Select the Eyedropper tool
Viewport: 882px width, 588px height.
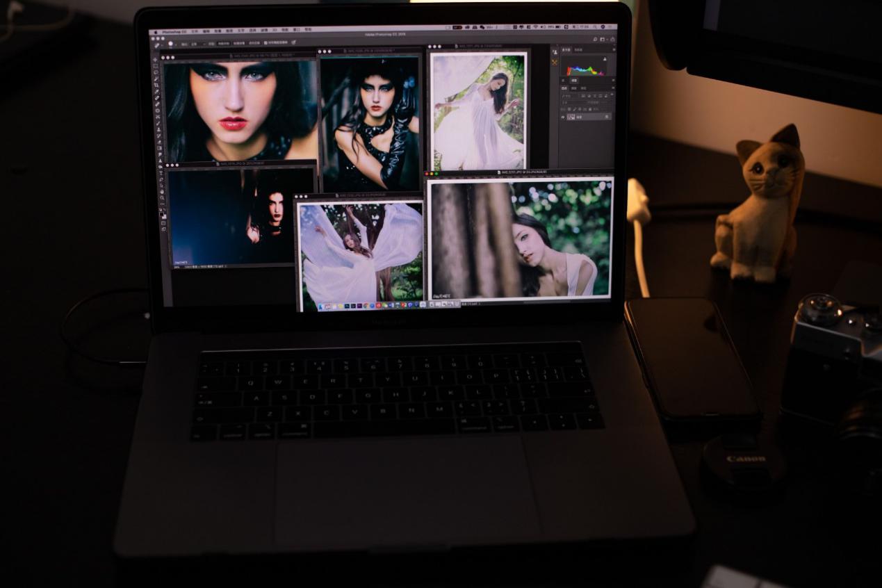click(x=156, y=92)
